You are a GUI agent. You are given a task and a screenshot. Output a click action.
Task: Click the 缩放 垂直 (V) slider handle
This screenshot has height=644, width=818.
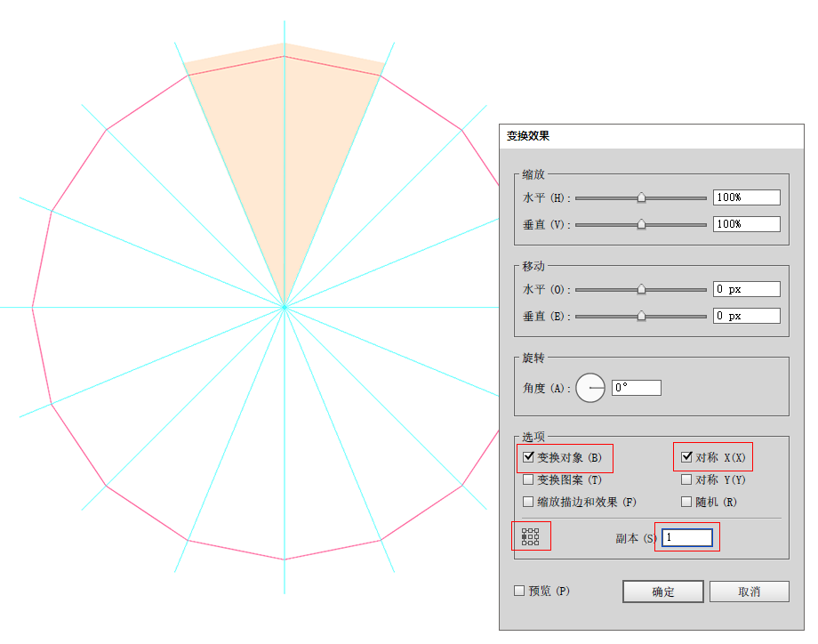click(641, 225)
